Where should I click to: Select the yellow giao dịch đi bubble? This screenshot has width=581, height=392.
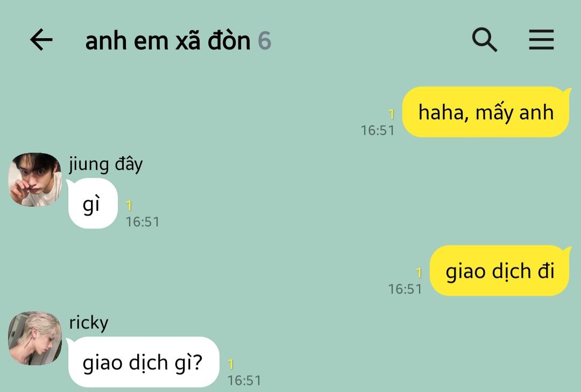499,270
